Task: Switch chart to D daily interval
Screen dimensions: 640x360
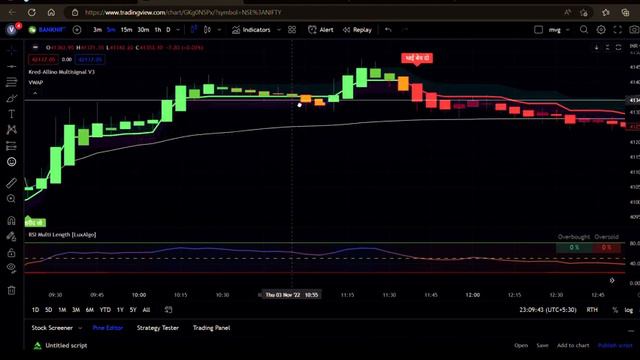Action: [168, 30]
